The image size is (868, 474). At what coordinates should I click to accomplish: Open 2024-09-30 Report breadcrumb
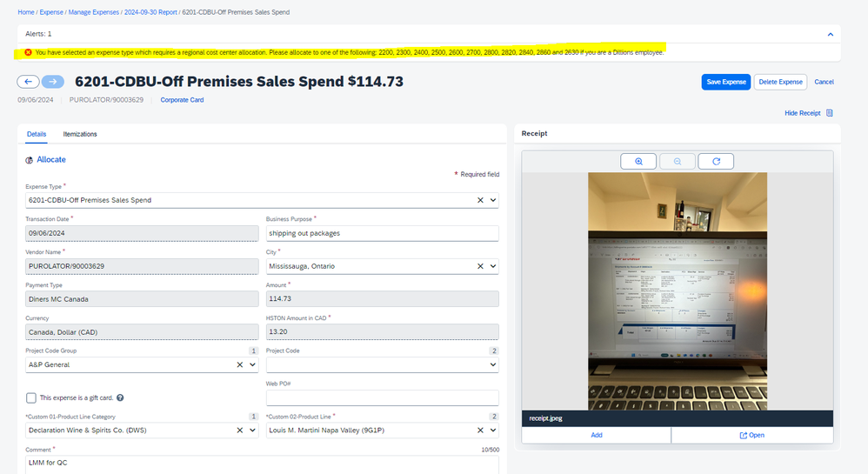point(150,12)
